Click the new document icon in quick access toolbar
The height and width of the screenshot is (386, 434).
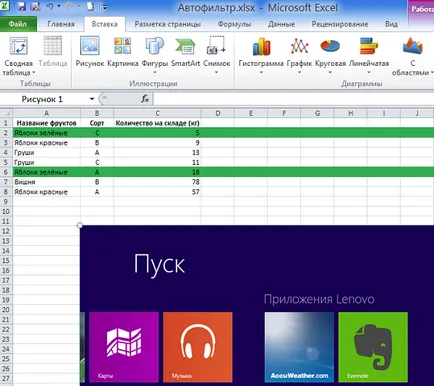[x=90, y=6]
